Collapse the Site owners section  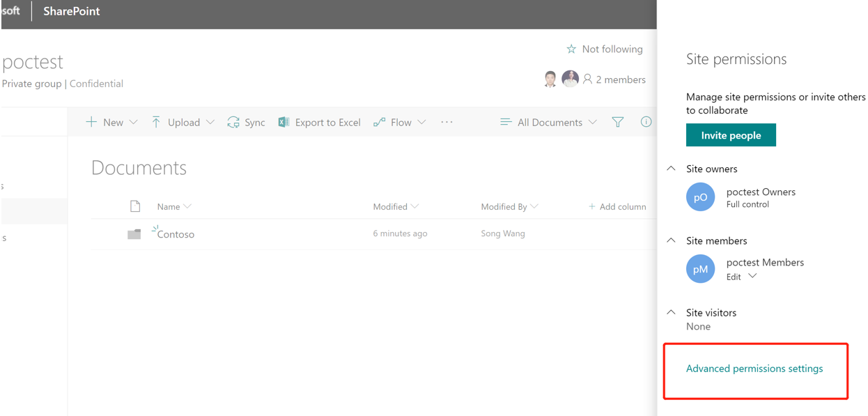[672, 169]
